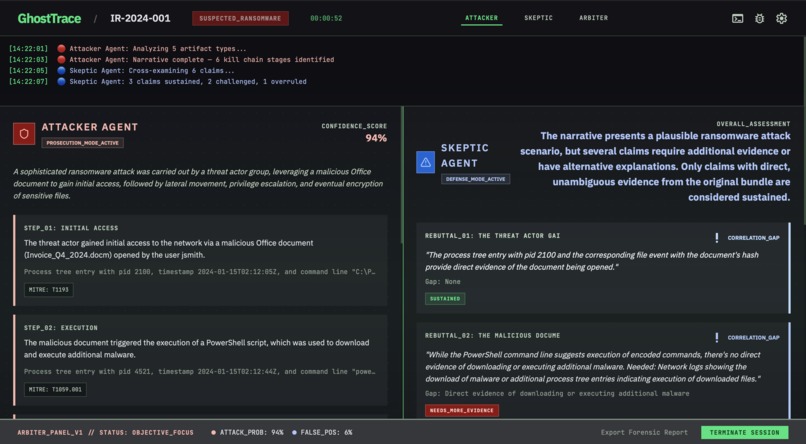Select the STEP_02: EXECUTION card heading

(61, 328)
